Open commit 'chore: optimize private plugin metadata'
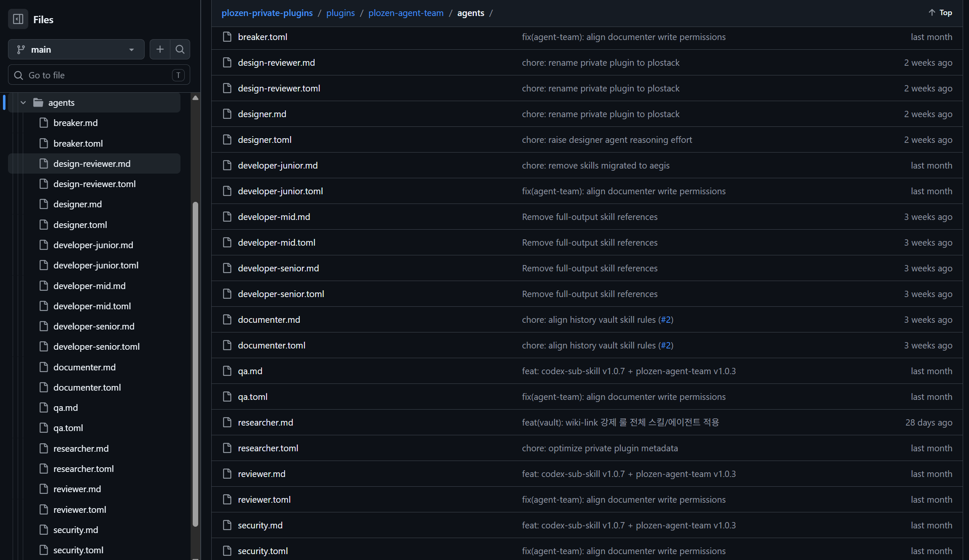Image resolution: width=969 pixels, height=560 pixels. 600,448
